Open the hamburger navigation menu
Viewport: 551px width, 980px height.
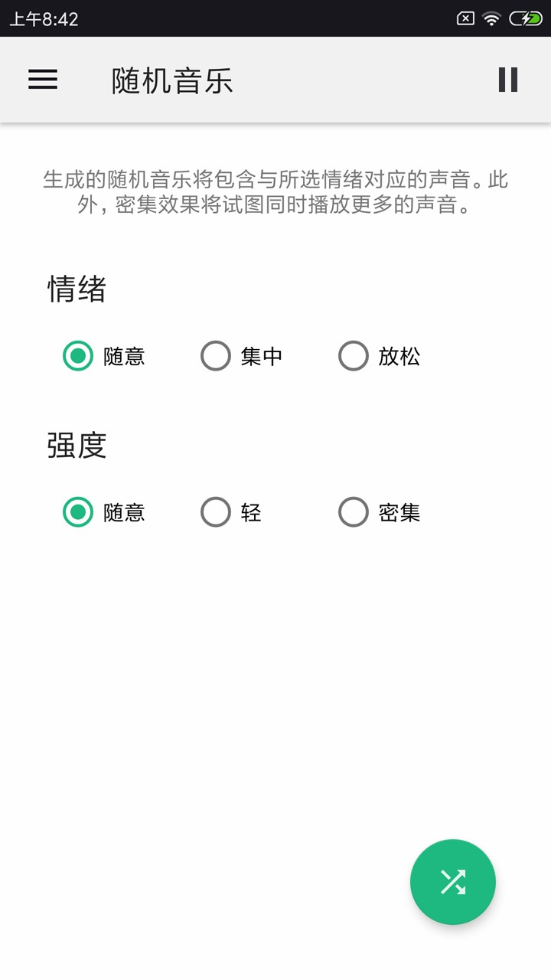43,80
